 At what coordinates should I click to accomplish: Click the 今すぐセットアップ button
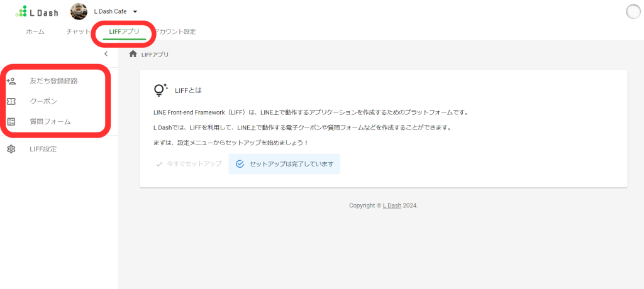189,164
